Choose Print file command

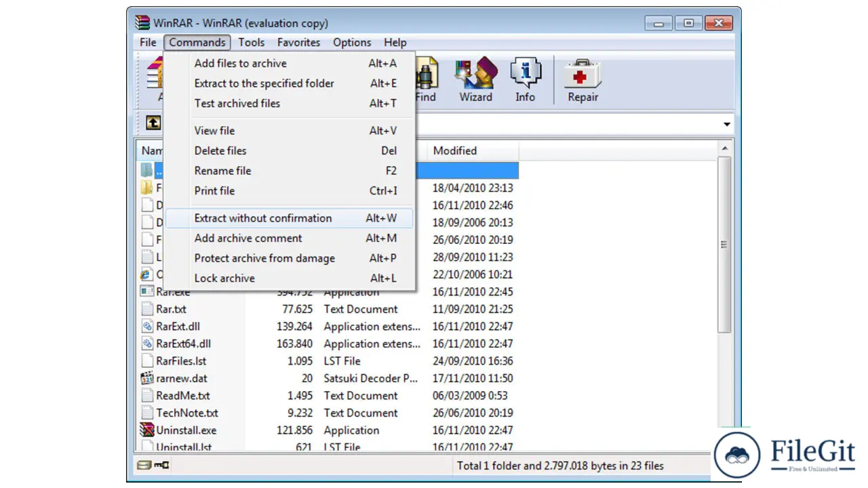coord(290,190)
